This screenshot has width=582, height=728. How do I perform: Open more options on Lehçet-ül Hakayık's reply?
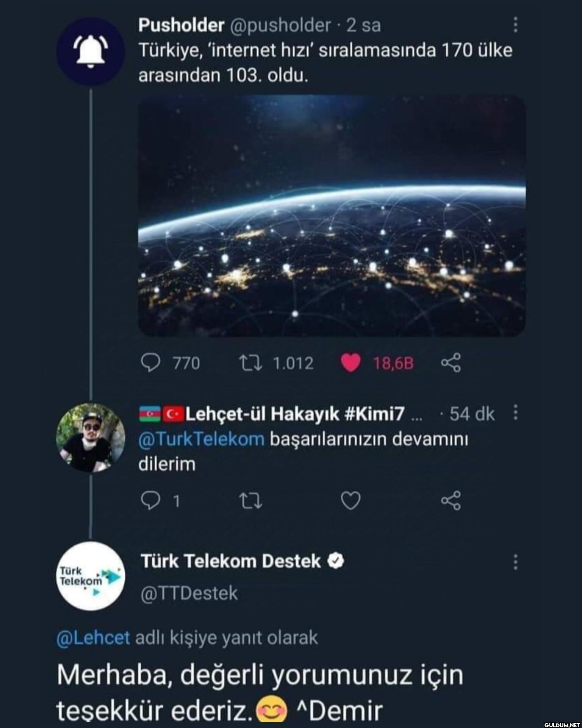[515, 413]
